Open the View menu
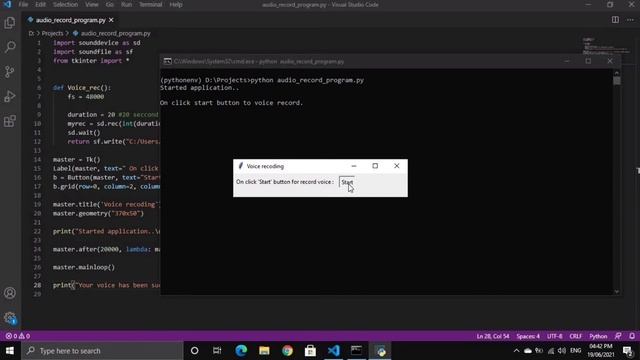640x360 pixels. [92, 4]
